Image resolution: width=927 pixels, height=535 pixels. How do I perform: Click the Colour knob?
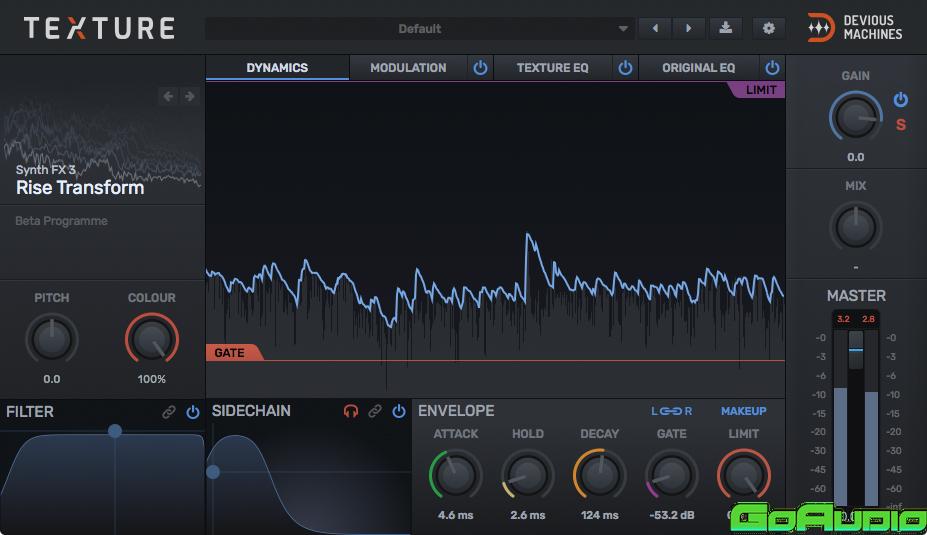[x=151, y=339]
